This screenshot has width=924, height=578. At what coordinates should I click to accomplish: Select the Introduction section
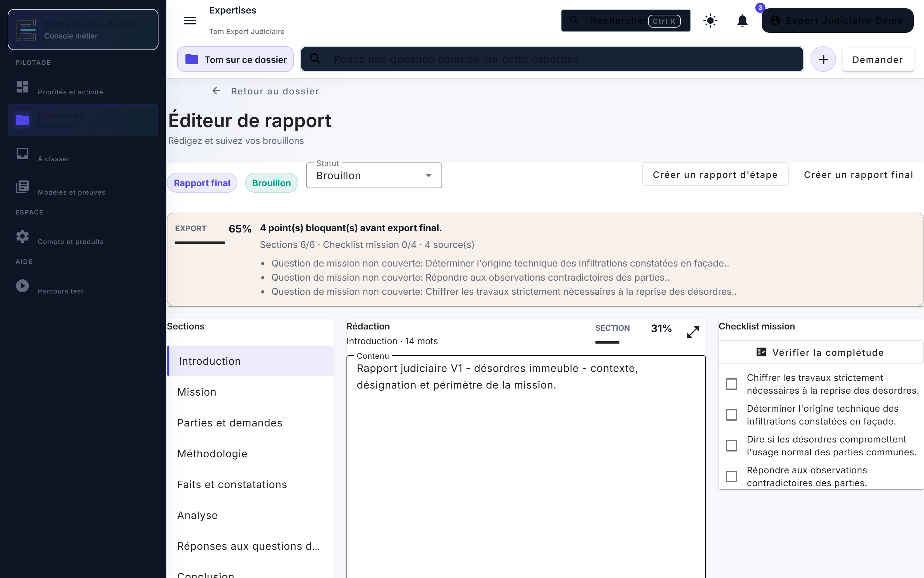click(251, 361)
